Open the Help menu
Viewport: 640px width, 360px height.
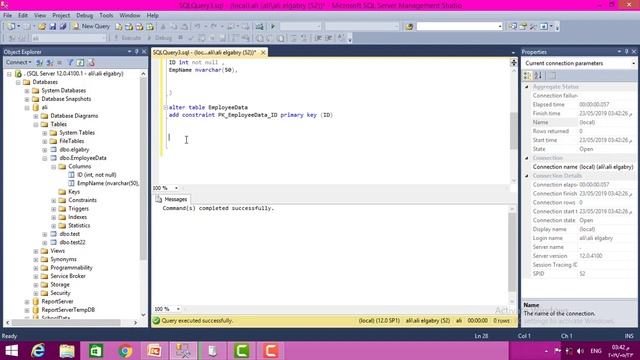click(x=153, y=16)
